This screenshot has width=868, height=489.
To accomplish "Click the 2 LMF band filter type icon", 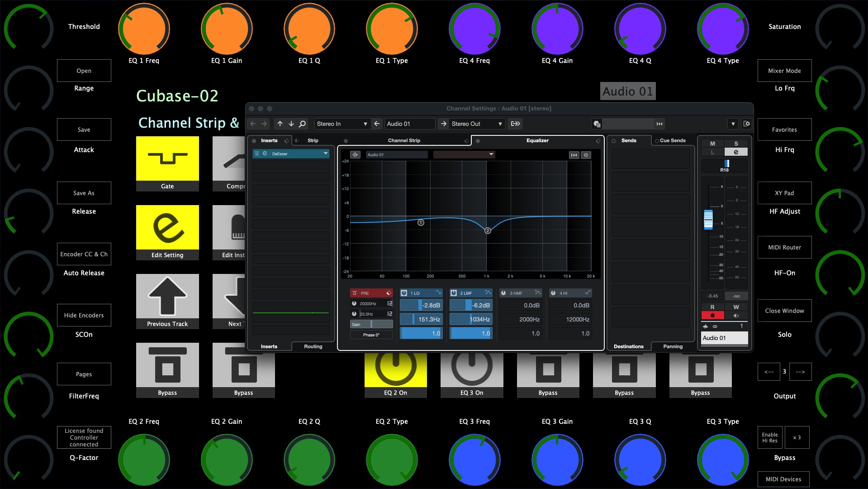I will [x=488, y=293].
